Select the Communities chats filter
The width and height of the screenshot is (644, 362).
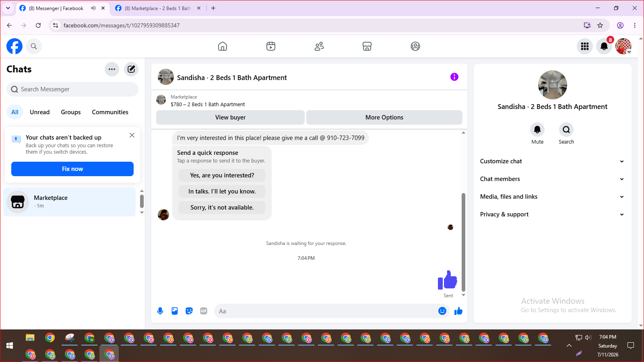[110, 112]
